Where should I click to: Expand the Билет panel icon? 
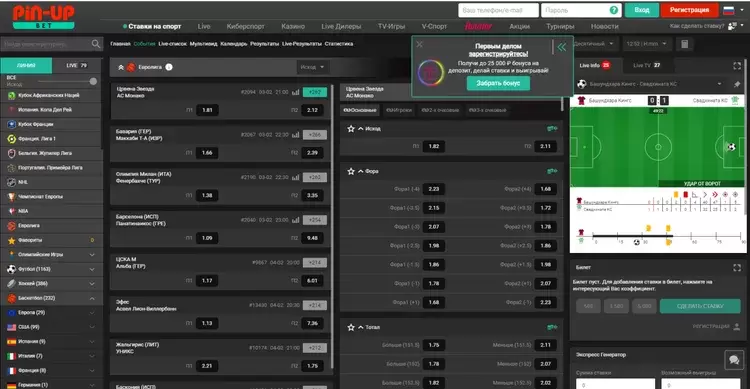point(737,268)
